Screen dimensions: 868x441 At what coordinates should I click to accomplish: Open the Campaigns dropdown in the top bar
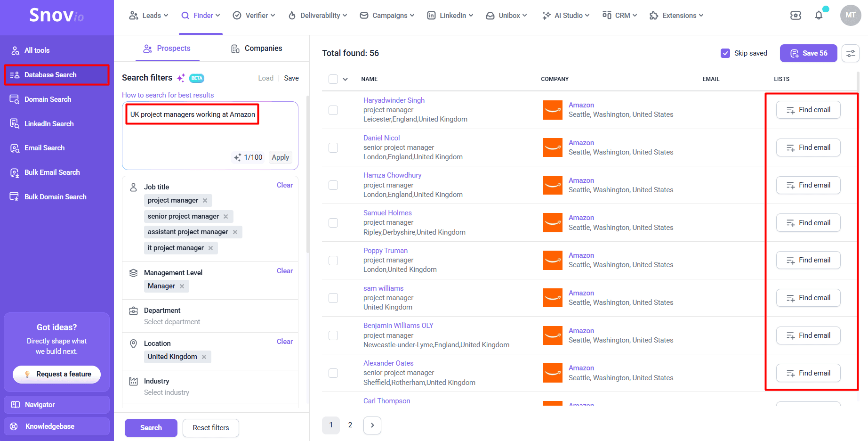pyautogui.click(x=387, y=16)
